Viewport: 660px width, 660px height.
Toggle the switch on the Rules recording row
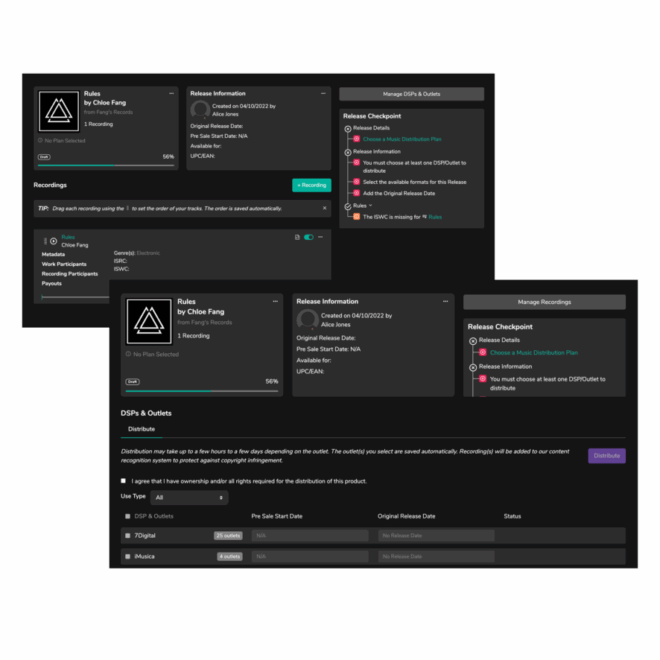pos(309,237)
